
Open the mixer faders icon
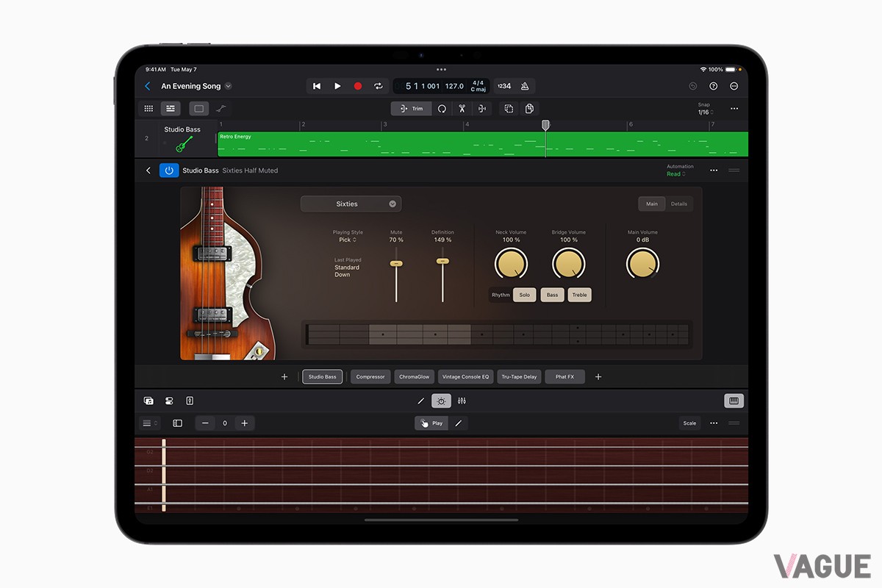(x=462, y=401)
